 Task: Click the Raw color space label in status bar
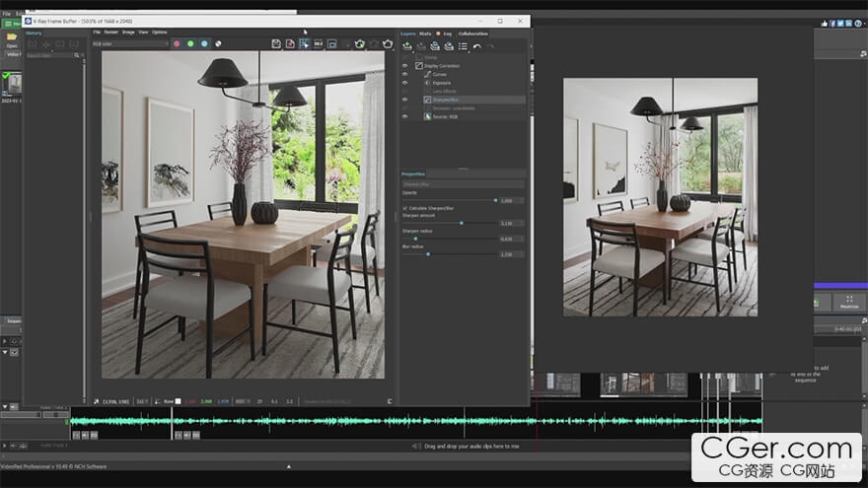[x=169, y=401]
